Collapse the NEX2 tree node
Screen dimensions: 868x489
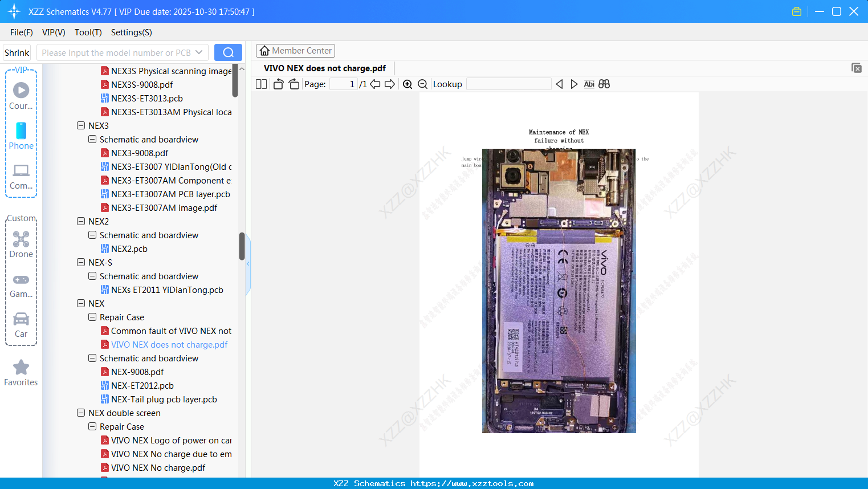[x=81, y=221]
